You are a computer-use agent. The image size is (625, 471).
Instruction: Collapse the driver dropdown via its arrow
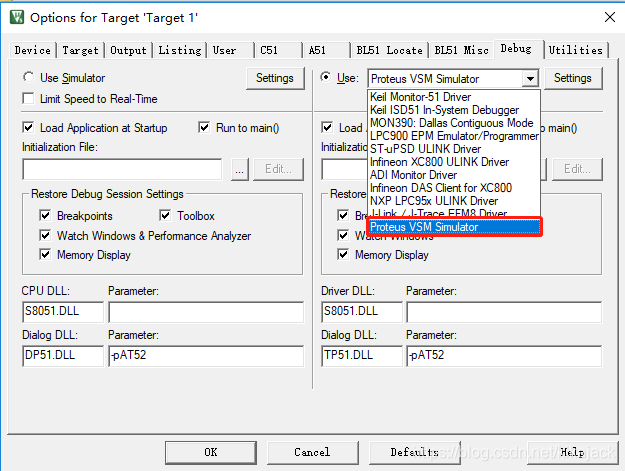530,78
